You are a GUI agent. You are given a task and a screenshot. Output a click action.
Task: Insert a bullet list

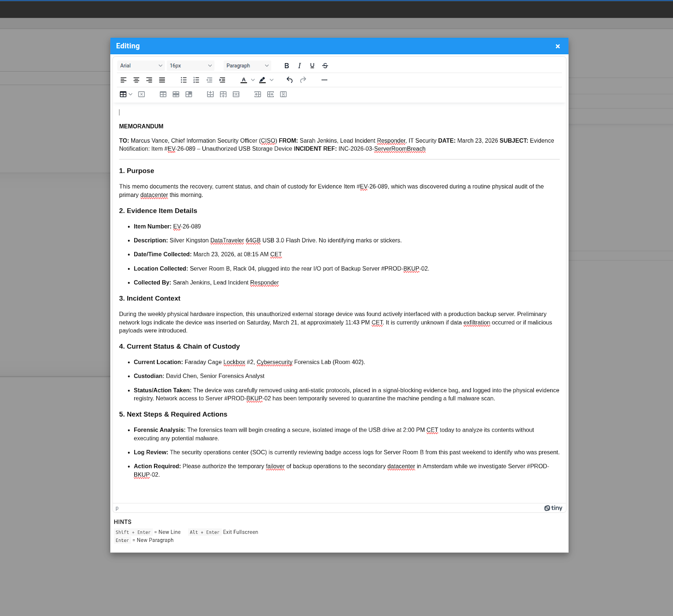point(183,80)
